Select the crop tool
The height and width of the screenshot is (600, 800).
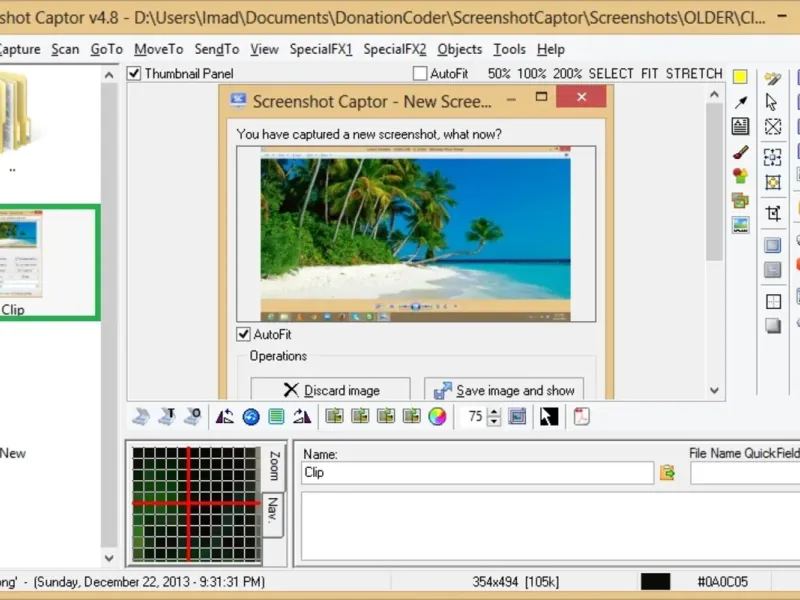[772, 213]
